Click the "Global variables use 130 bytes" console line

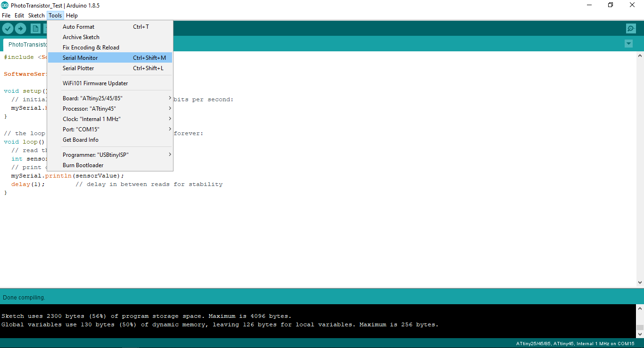point(220,324)
